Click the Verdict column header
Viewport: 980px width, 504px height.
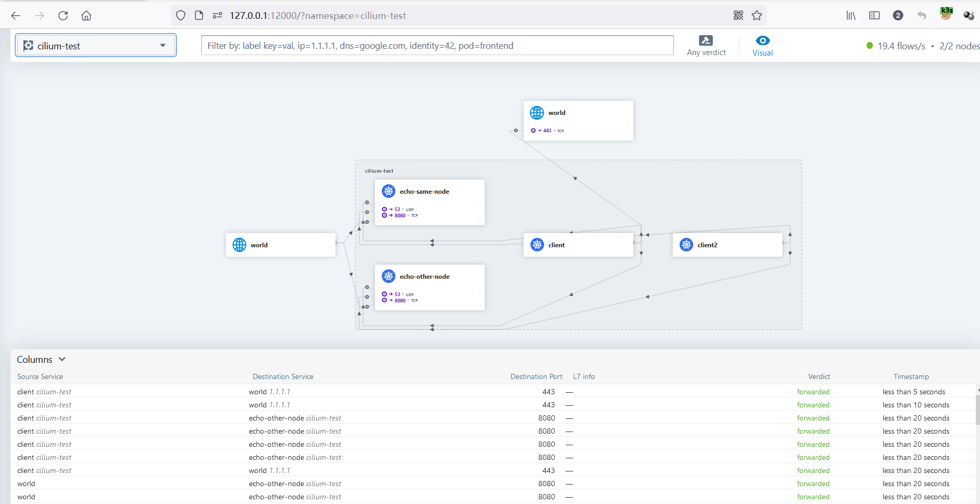pos(819,376)
